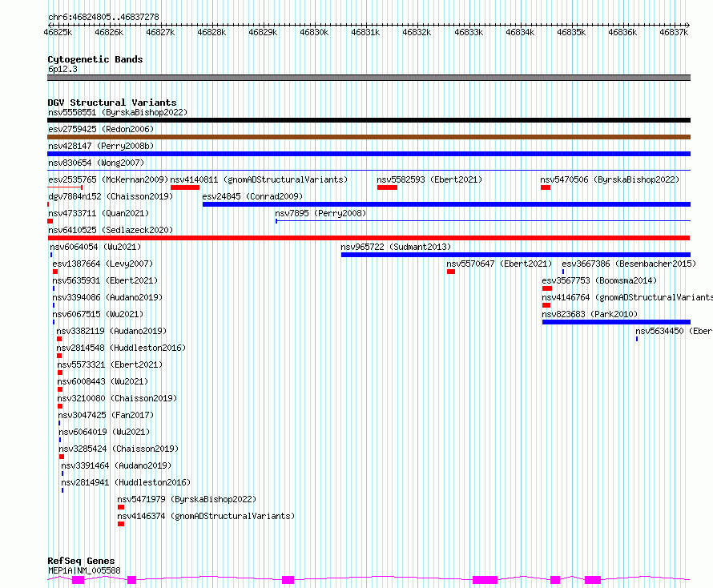
Task: Click red block under nsv5570647 (Ebert2021)
Action: tap(451, 272)
